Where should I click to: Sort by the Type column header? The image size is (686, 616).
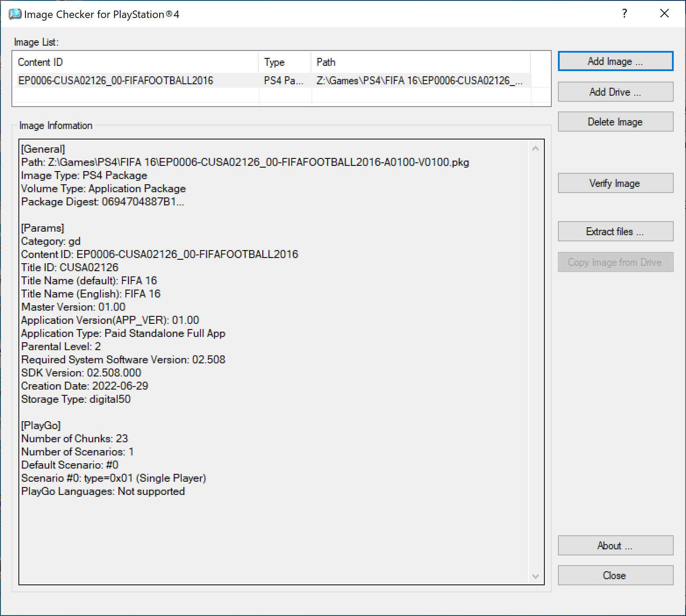point(285,62)
